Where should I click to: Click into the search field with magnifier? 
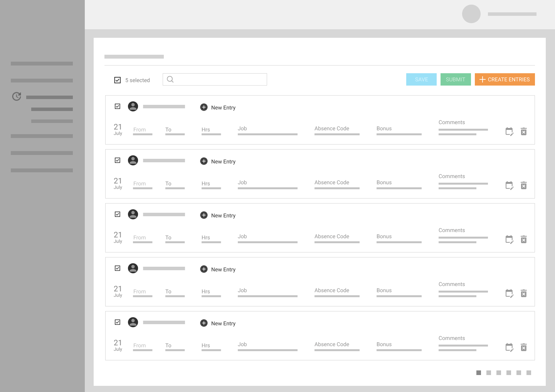coord(215,79)
